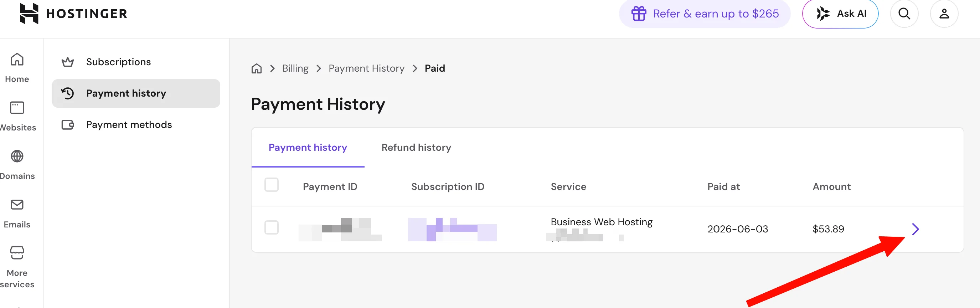
Task: Open Domains in the sidebar
Action: point(17,165)
